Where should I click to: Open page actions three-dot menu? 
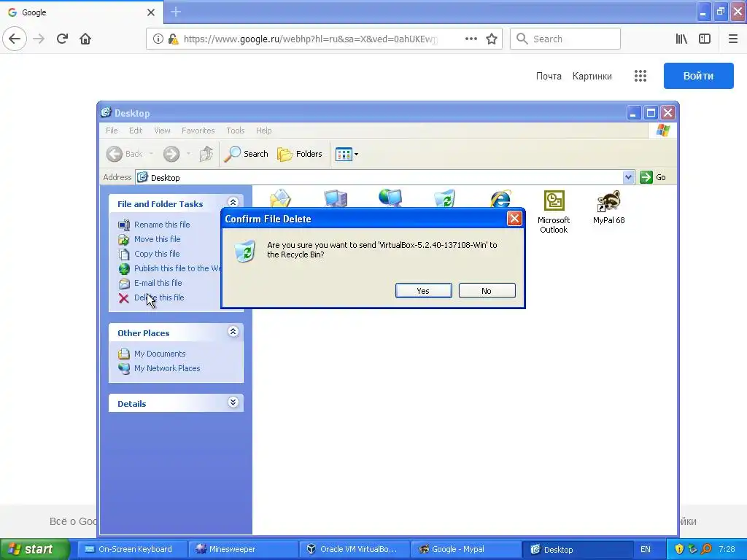point(471,39)
